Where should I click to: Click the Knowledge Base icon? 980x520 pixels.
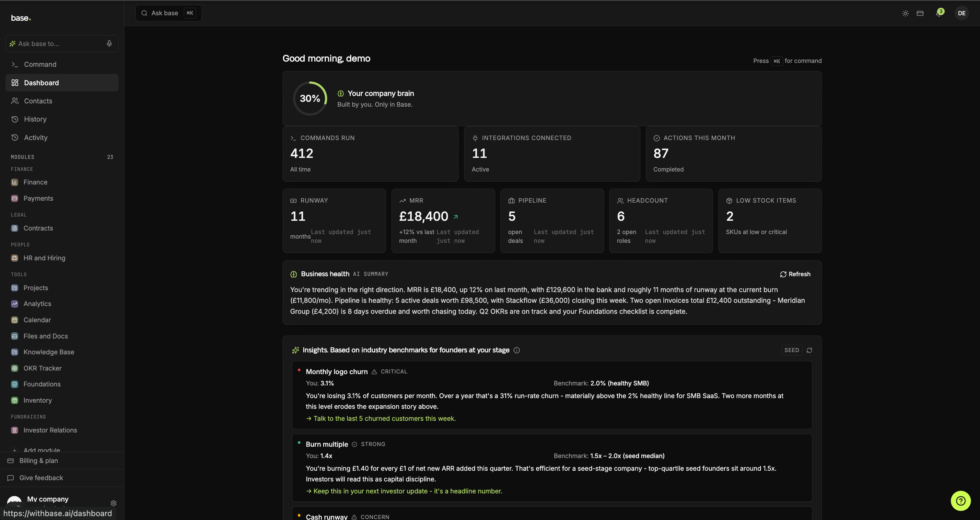coord(15,352)
